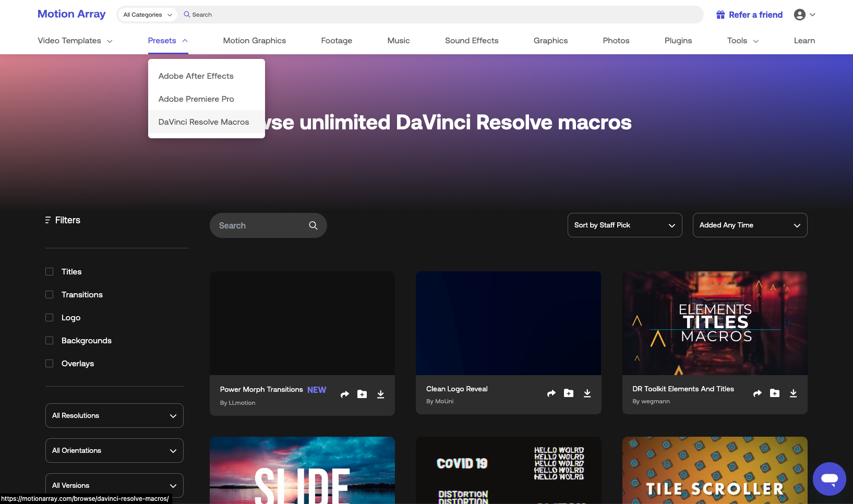Viewport: 853px width, 504px height.
Task: Click the Filters heading text
Action: point(68,220)
